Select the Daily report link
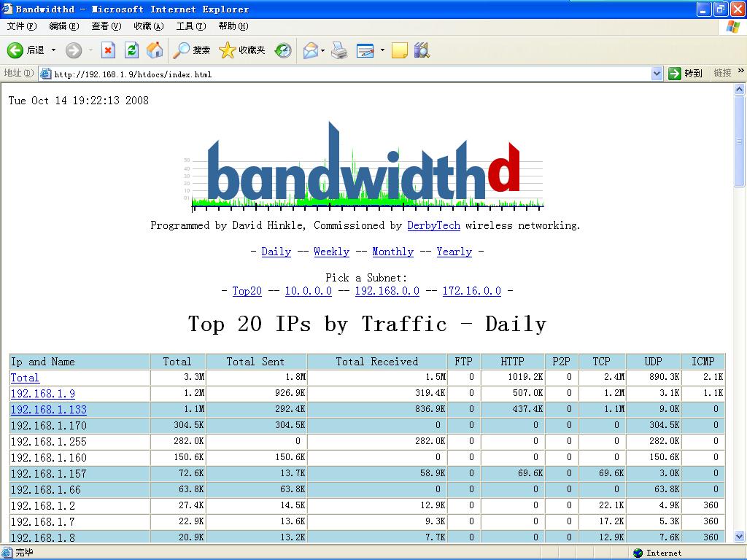747x560 pixels. 276,252
